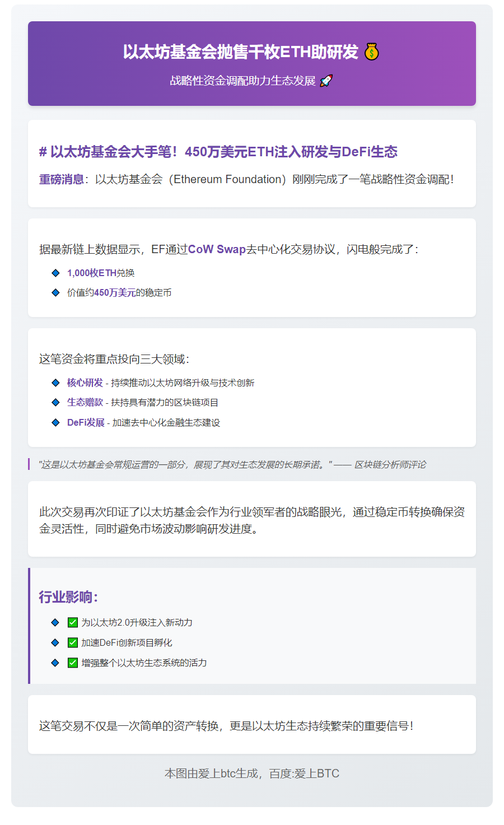The height and width of the screenshot is (825, 504).
Task: Click the main title 以太坊基金会抛售千枚ETH助研发
Action: pyautogui.click(x=241, y=52)
